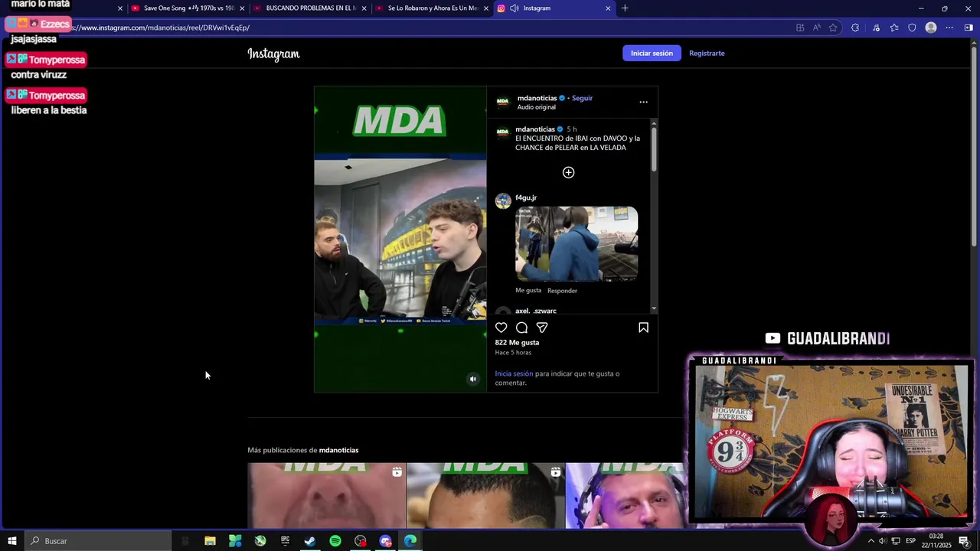Open f4gu.jr's profile picture
Image resolution: width=980 pixels, height=551 pixels.
click(x=503, y=201)
